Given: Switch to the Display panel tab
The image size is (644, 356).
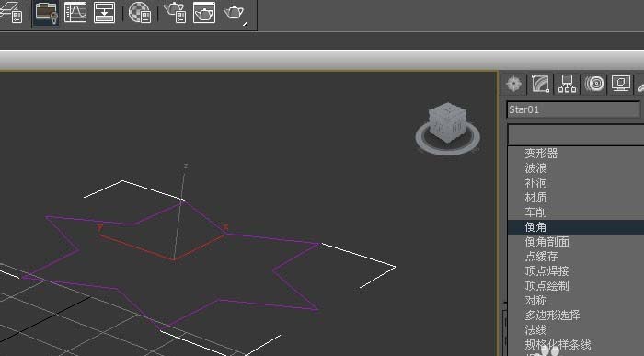Looking at the screenshot, I should [621, 84].
